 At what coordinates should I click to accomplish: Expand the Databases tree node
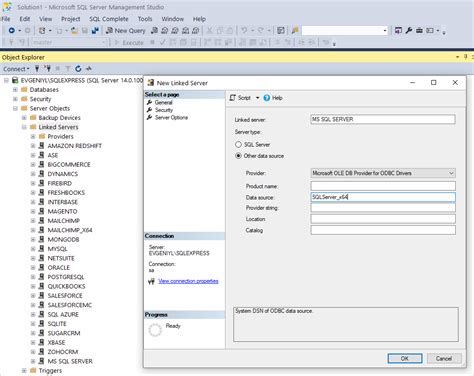[x=15, y=89]
